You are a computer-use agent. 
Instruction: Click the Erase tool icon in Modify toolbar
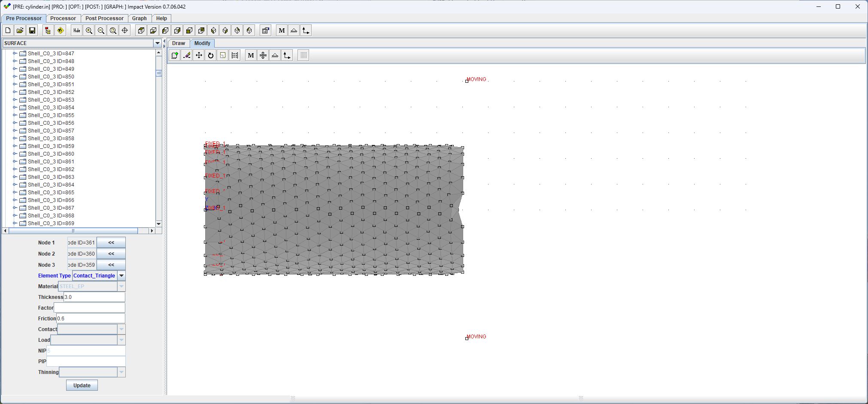187,55
